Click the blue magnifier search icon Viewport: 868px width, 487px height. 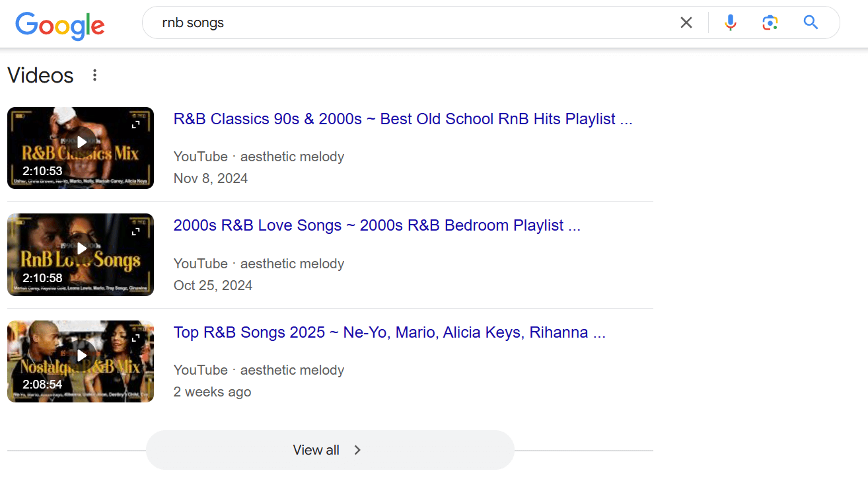[811, 23]
